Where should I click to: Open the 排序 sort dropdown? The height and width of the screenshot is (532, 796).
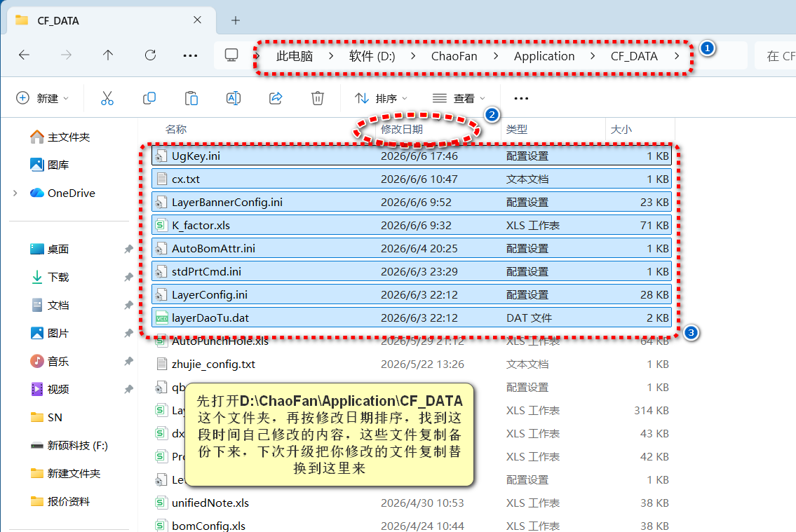[x=381, y=98]
